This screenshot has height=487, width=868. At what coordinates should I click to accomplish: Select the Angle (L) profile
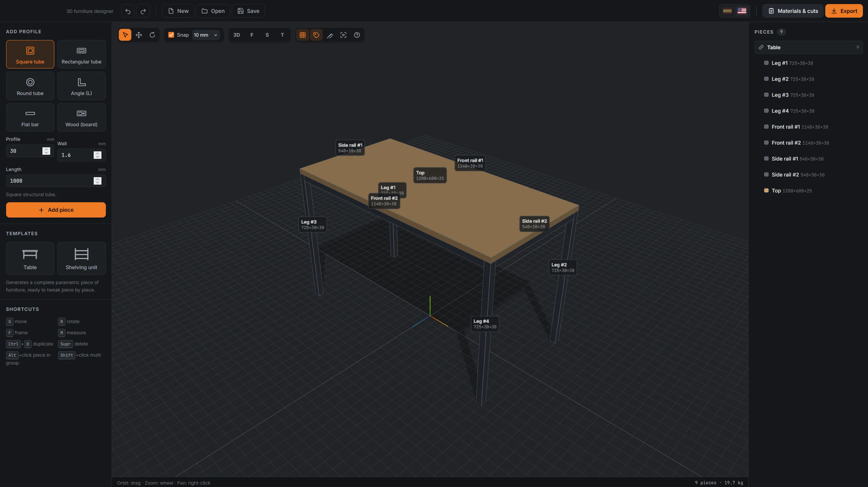click(x=81, y=86)
